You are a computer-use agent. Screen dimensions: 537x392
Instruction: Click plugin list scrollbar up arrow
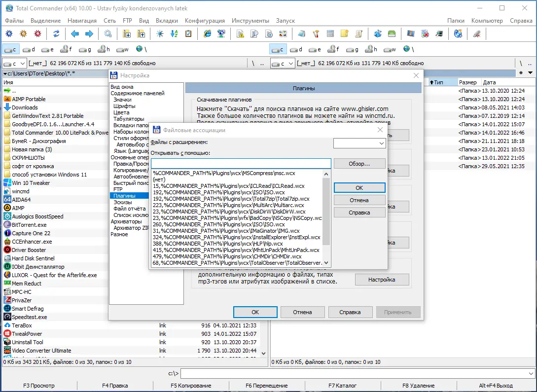click(x=326, y=174)
